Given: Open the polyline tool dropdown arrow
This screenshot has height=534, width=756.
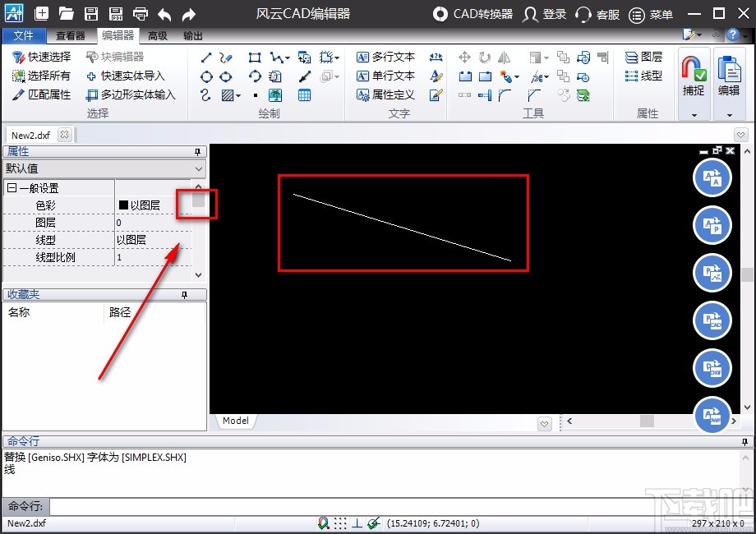Looking at the screenshot, I should pos(288,58).
